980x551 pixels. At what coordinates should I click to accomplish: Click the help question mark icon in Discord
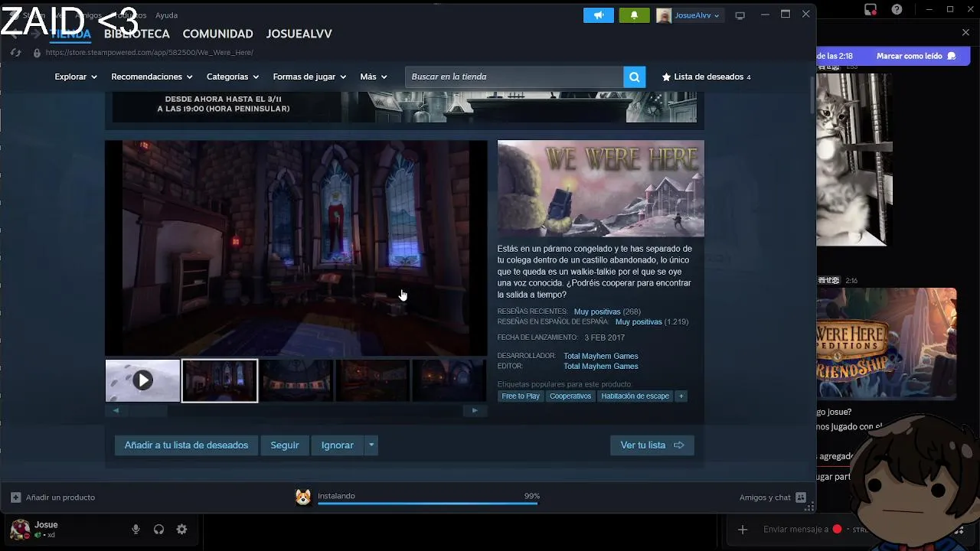click(897, 10)
